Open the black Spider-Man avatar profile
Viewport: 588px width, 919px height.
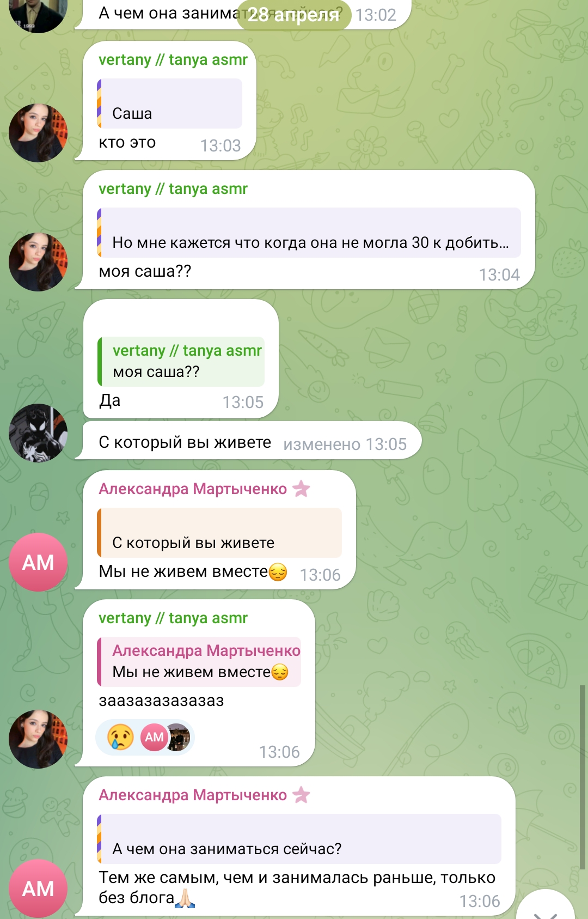38,433
